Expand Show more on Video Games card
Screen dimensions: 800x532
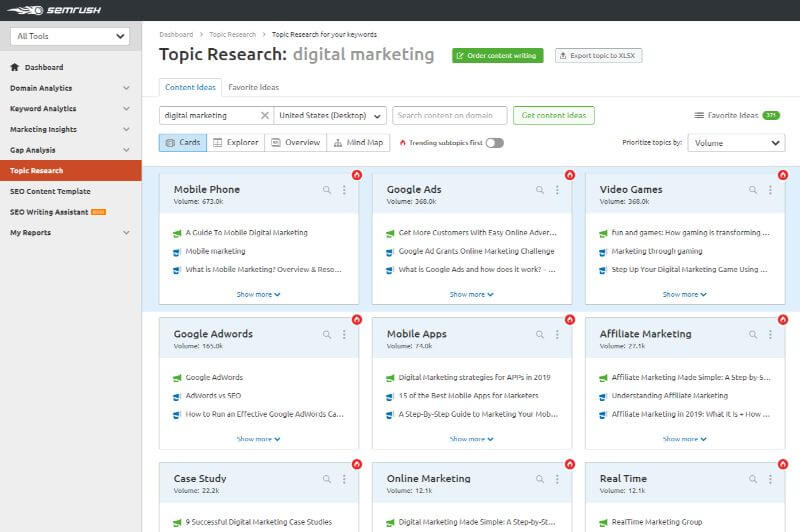pyautogui.click(x=684, y=294)
